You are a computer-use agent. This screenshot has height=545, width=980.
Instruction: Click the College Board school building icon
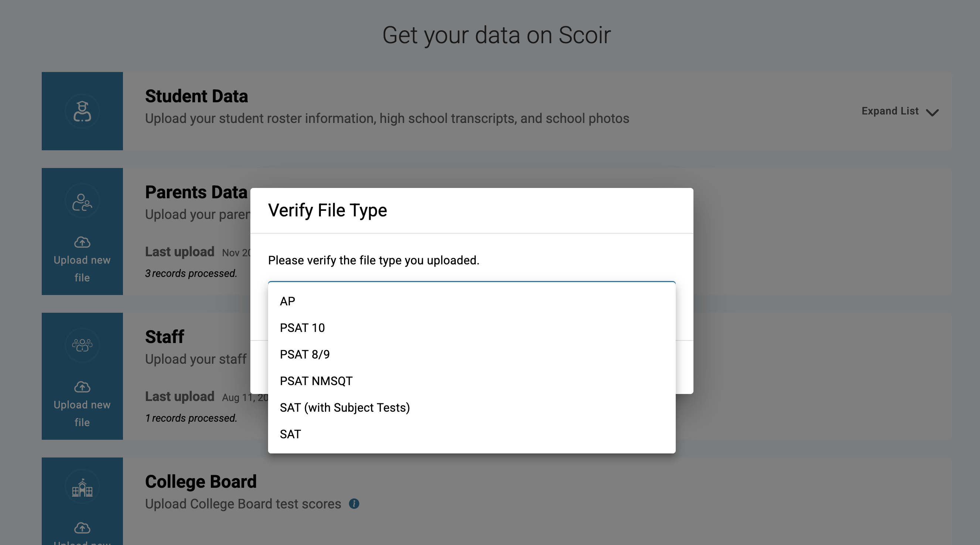point(82,487)
